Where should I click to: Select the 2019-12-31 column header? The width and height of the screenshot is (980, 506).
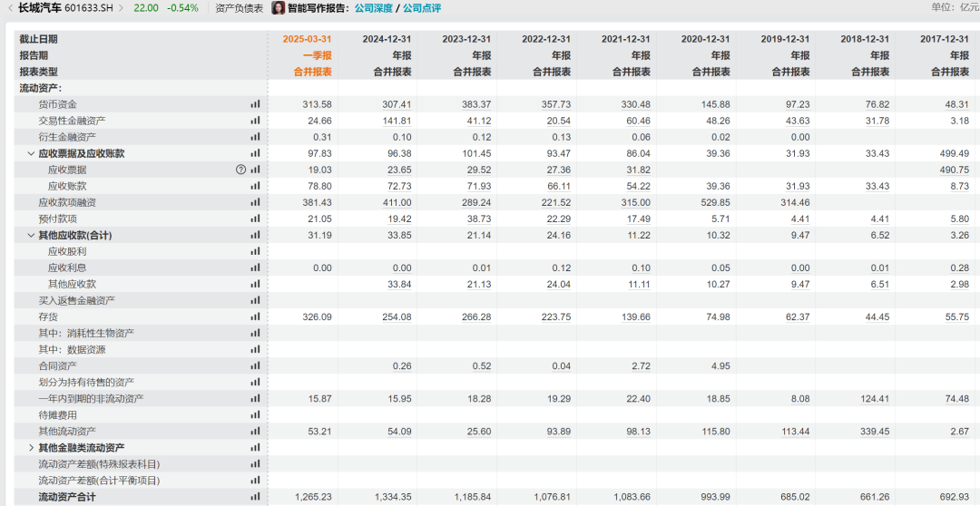785,39
